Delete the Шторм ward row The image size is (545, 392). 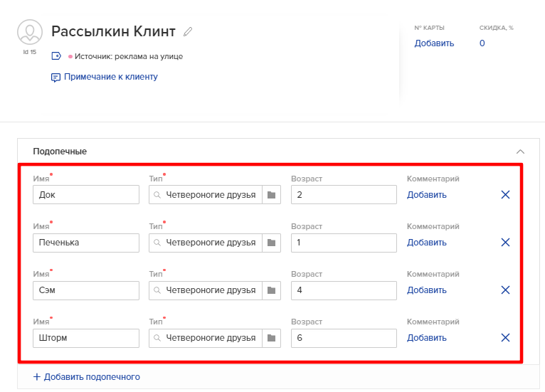click(505, 338)
